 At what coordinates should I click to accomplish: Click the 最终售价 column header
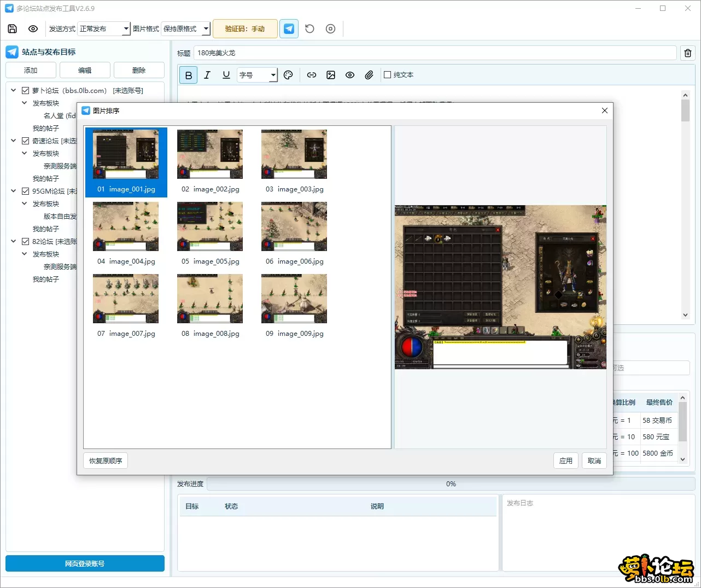point(659,403)
